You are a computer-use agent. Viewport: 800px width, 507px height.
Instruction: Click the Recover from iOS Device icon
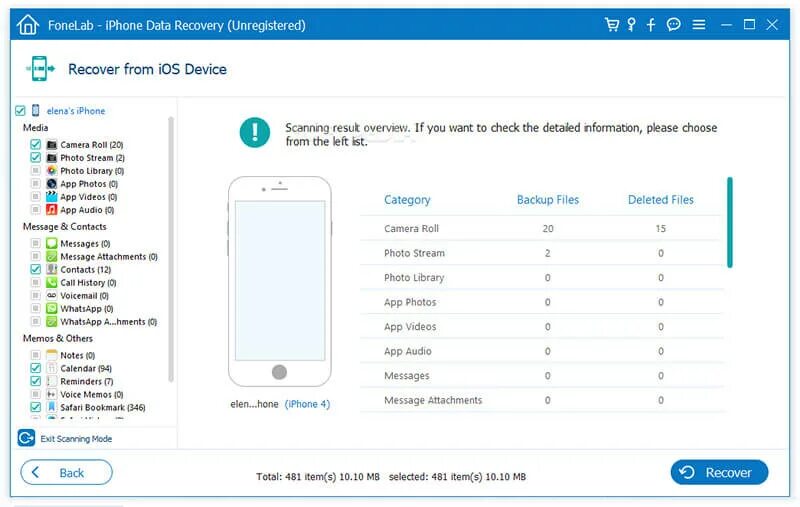coord(40,69)
